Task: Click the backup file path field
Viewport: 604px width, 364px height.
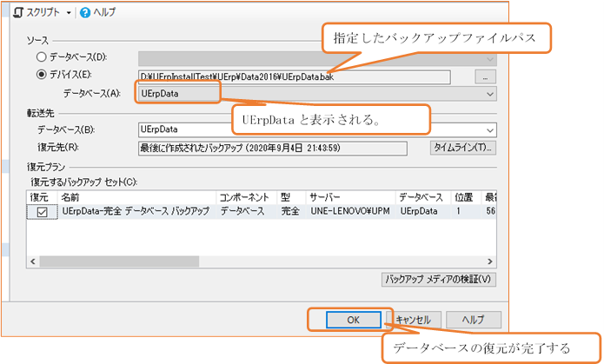Action: [x=293, y=76]
